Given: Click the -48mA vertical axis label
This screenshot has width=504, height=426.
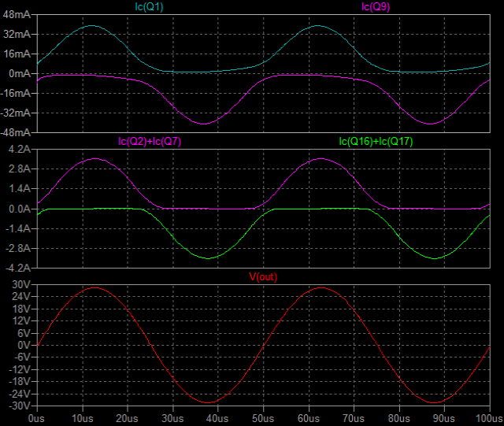Looking at the screenshot, I should pos(14,132).
